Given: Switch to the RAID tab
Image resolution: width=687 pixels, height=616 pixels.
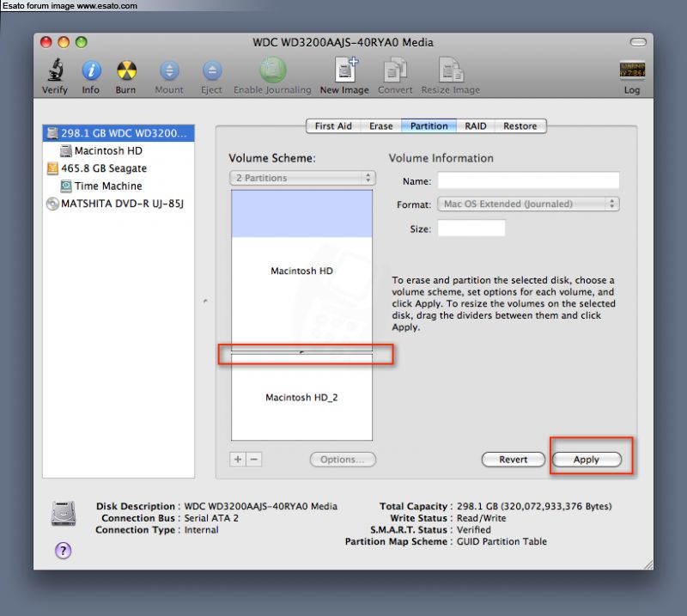Looking at the screenshot, I should pyautogui.click(x=476, y=126).
